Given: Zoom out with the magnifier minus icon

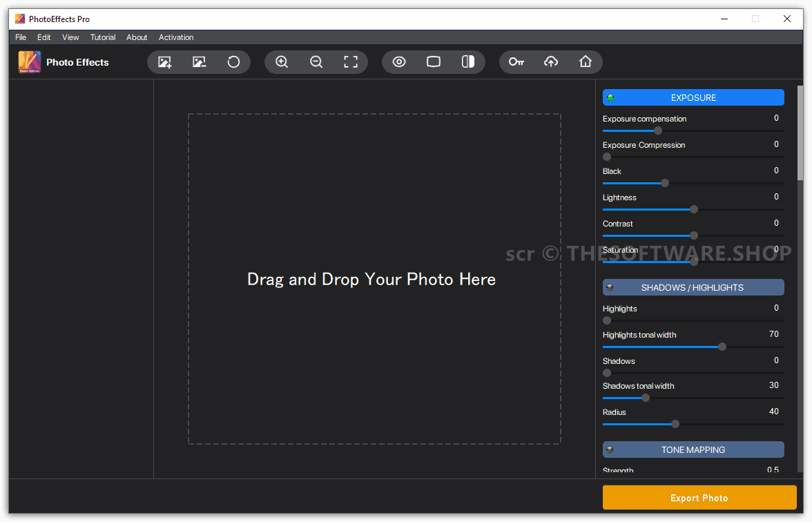Looking at the screenshot, I should click(x=316, y=62).
